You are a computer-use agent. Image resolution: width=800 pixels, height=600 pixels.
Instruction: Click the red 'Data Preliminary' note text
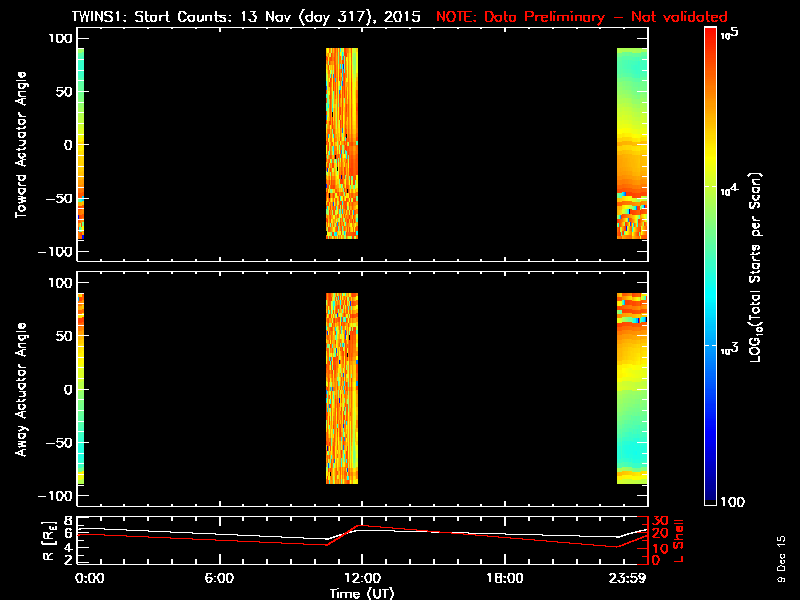pos(582,17)
